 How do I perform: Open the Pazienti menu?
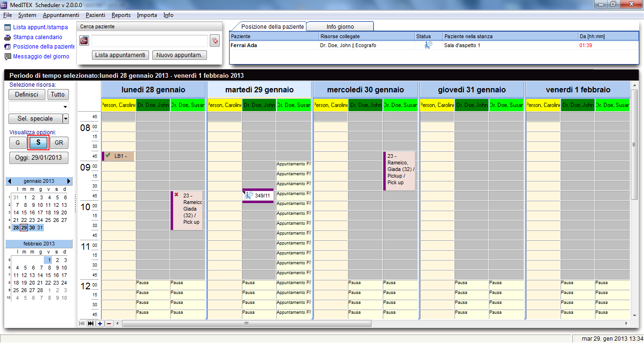[x=95, y=15]
